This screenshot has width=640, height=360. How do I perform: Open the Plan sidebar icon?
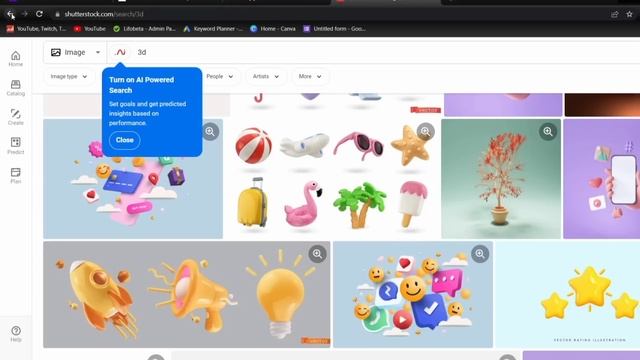(x=16, y=176)
